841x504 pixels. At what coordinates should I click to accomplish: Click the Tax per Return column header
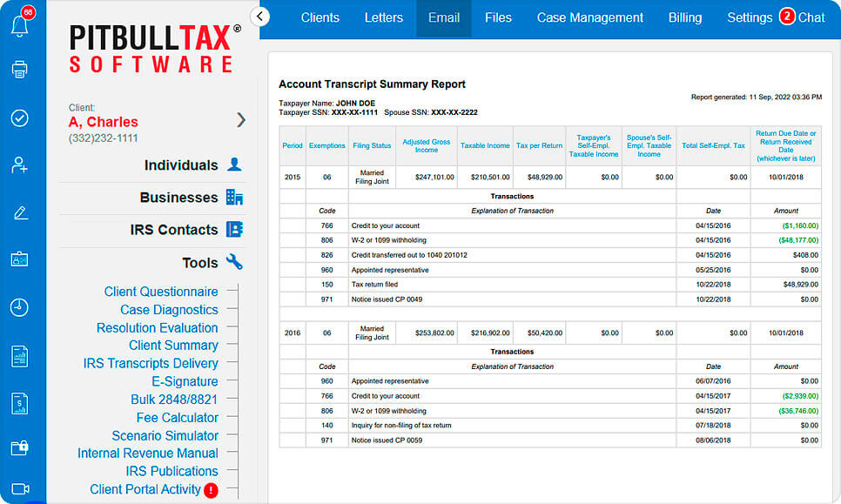pos(539,146)
